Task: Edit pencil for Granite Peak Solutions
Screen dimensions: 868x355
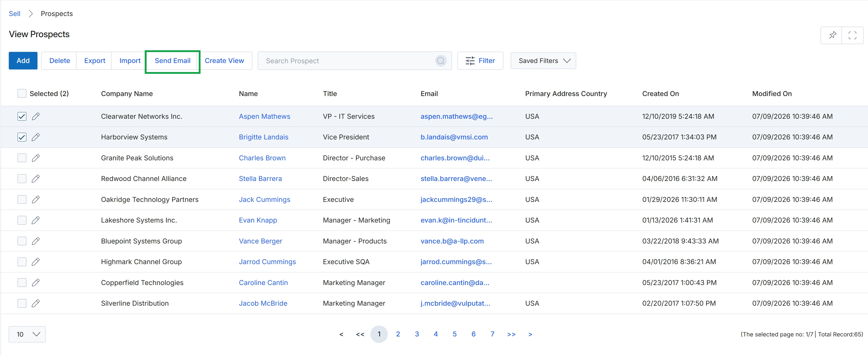Action: pos(35,158)
